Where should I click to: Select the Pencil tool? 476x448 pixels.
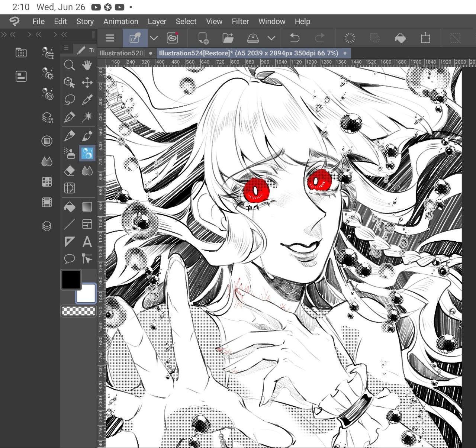tap(70, 136)
